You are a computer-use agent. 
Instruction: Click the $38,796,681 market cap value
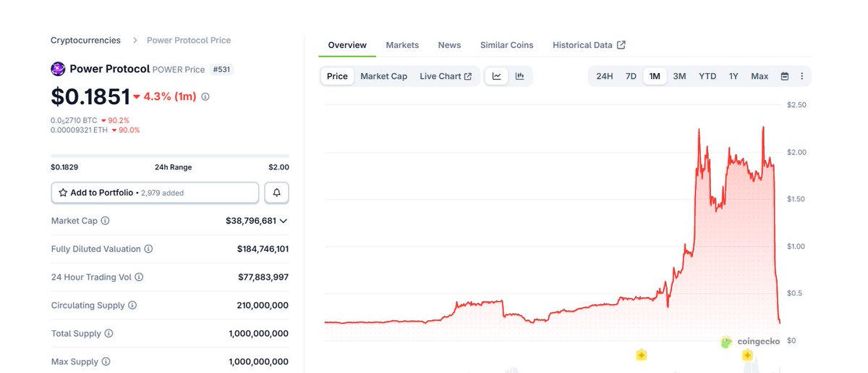[x=250, y=220]
